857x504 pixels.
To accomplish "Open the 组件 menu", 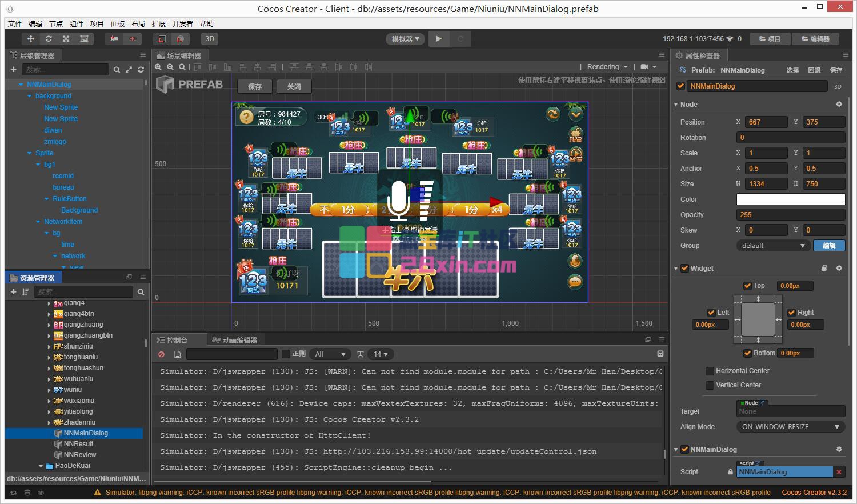I will (77, 23).
